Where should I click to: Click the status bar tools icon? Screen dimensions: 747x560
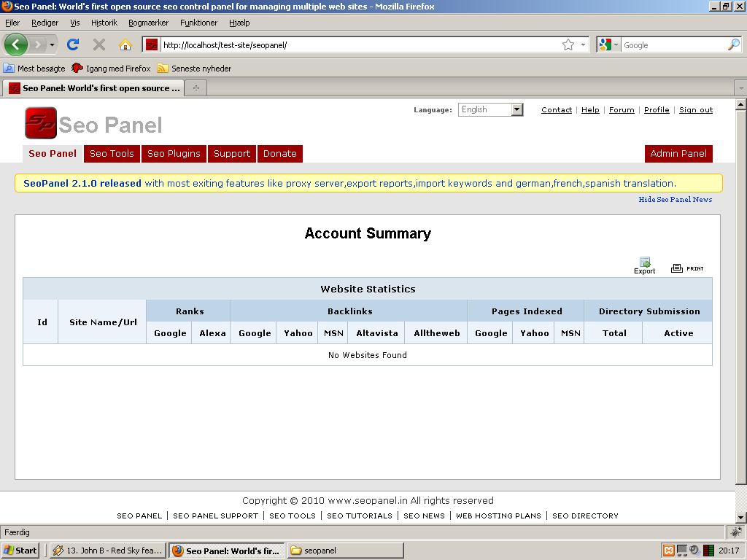(x=736, y=532)
